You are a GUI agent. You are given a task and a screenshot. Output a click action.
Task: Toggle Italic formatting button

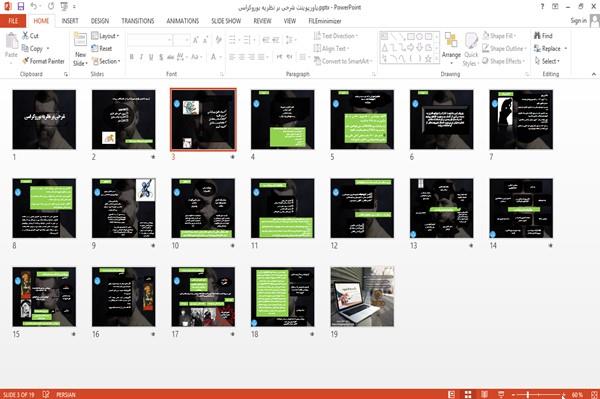(x=141, y=57)
